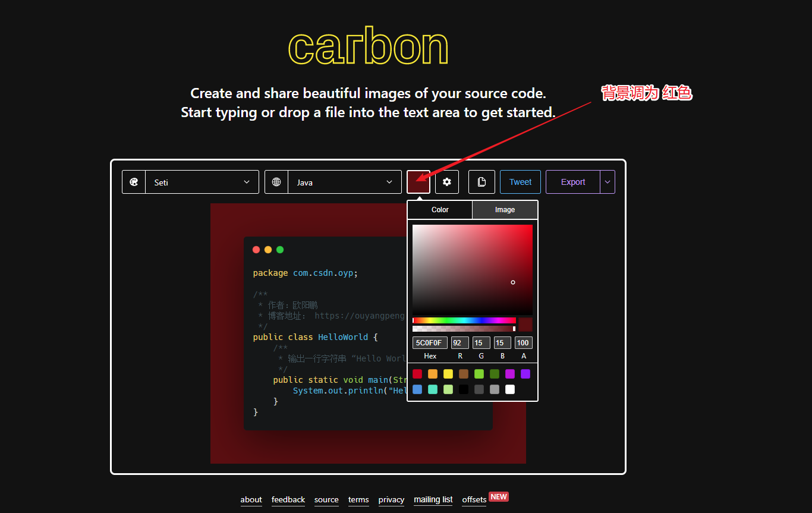Image resolution: width=812 pixels, height=513 pixels.
Task: Pick the orange preset swatch
Action: [x=433, y=374]
